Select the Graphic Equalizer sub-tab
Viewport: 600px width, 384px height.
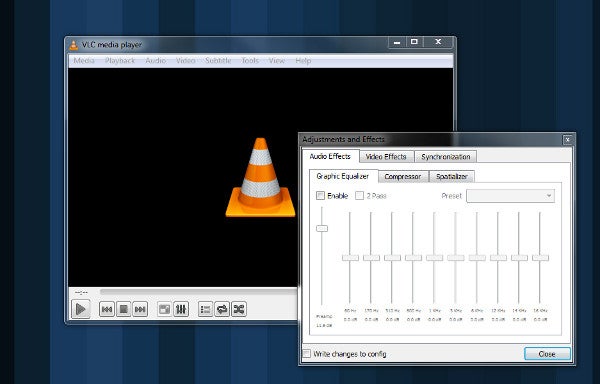tap(343, 176)
